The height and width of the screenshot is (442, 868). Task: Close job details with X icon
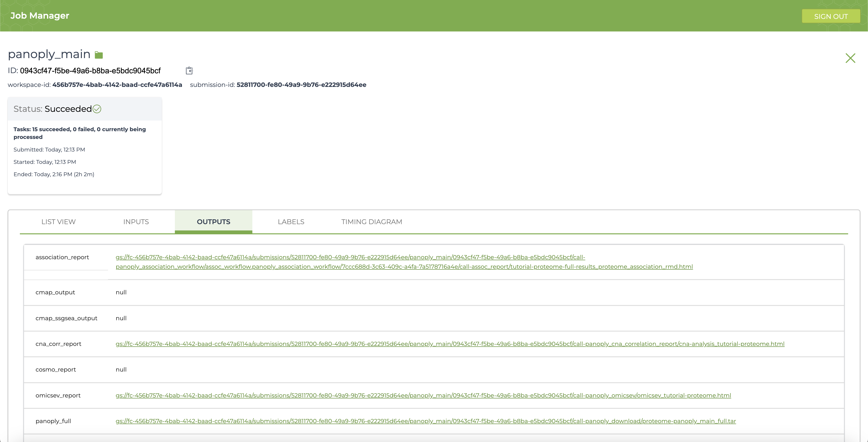(x=850, y=58)
